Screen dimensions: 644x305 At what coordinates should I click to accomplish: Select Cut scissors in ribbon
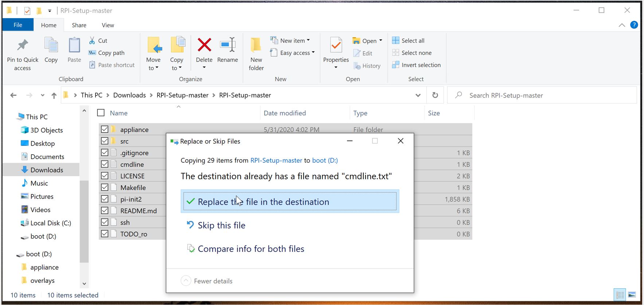(98, 41)
